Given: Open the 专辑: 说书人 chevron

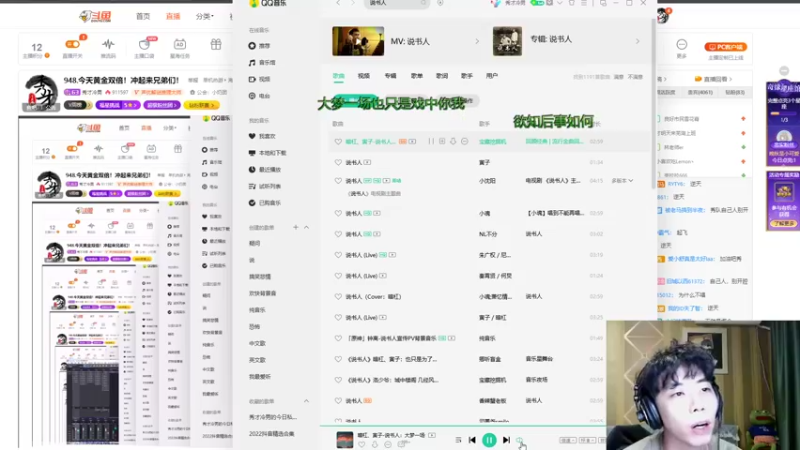Looking at the screenshot, I should click(x=637, y=41).
